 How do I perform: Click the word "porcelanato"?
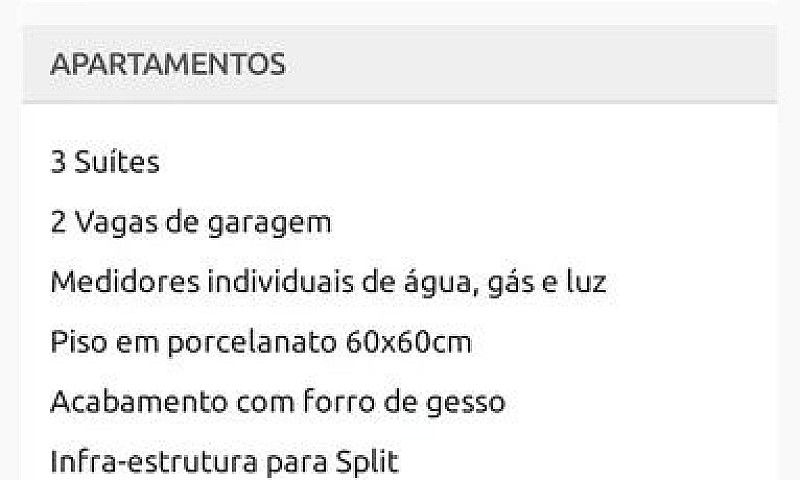point(252,343)
